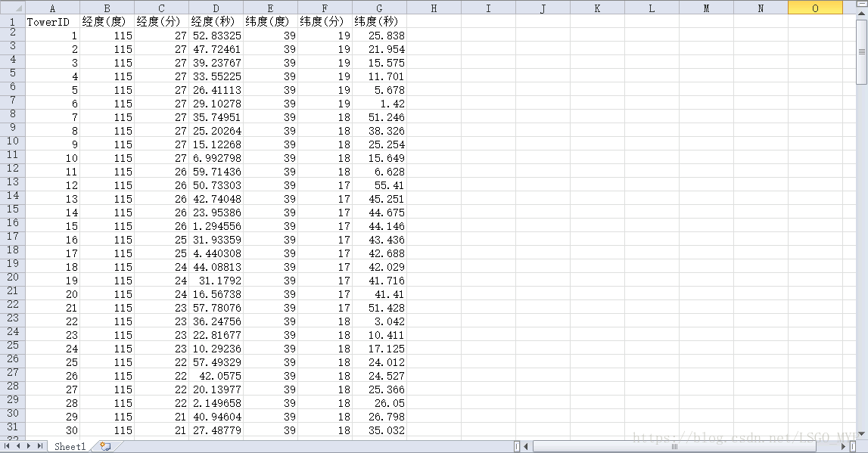Select cell with value 2.149658
The width and height of the screenshot is (868, 453).
pyautogui.click(x=216, y=403)
